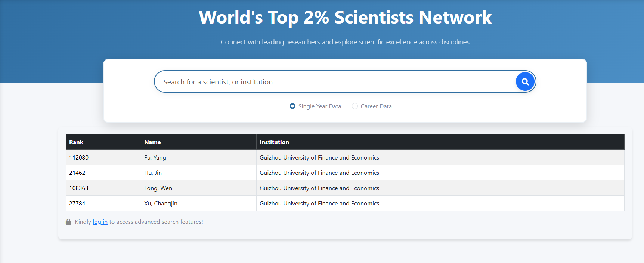The width and height of the screenshot is (644, 263).
Task: Pick the Xu, Changjin name cell
Action: pos(161,204)
